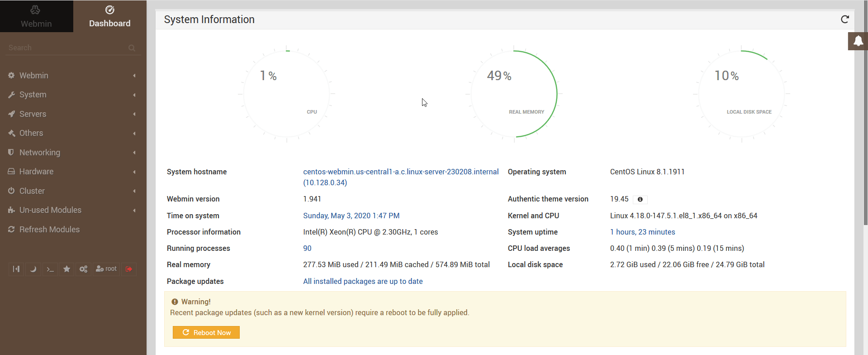Click the CPU load averages values
Image resolution: width=868 pixels, height=355 pixels.
coord(677,248)
